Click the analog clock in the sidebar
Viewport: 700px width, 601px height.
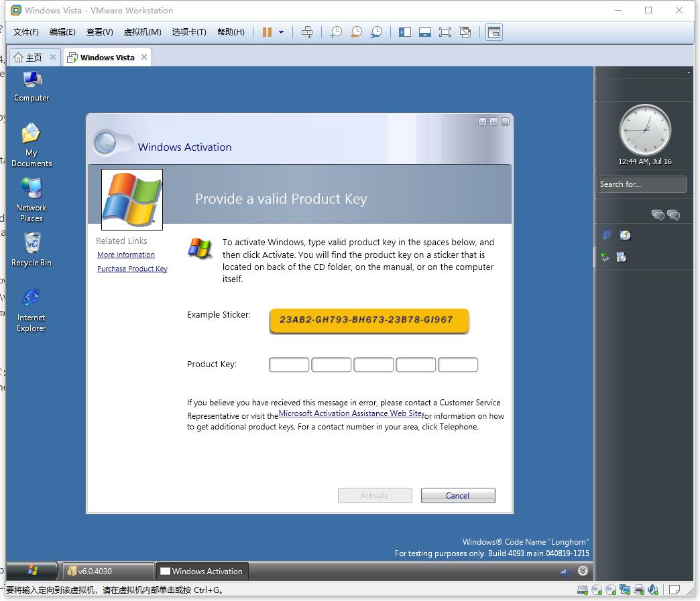(645, 130)
